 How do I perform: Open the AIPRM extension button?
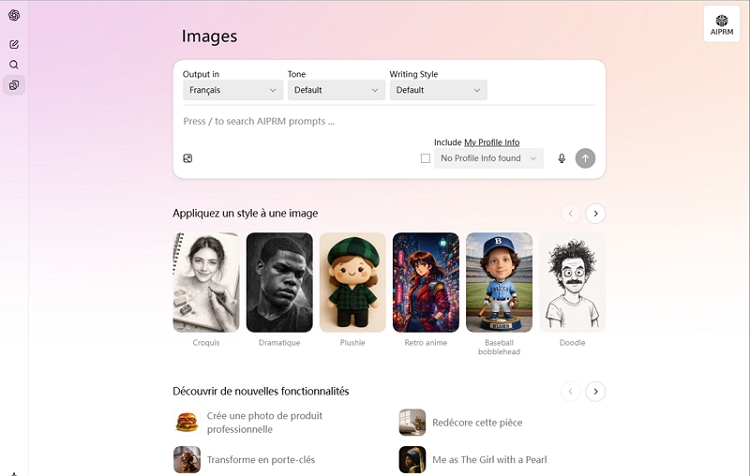click(x=721, y=24)
